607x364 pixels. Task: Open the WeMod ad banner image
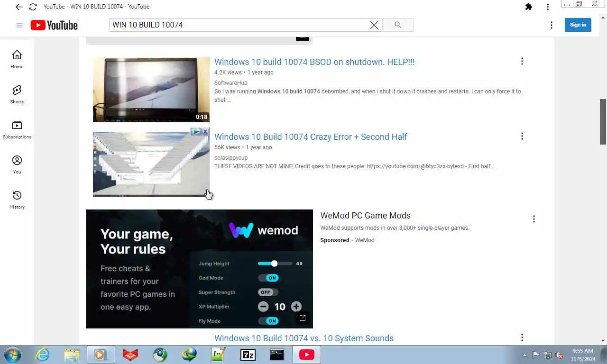pos(199,269)
